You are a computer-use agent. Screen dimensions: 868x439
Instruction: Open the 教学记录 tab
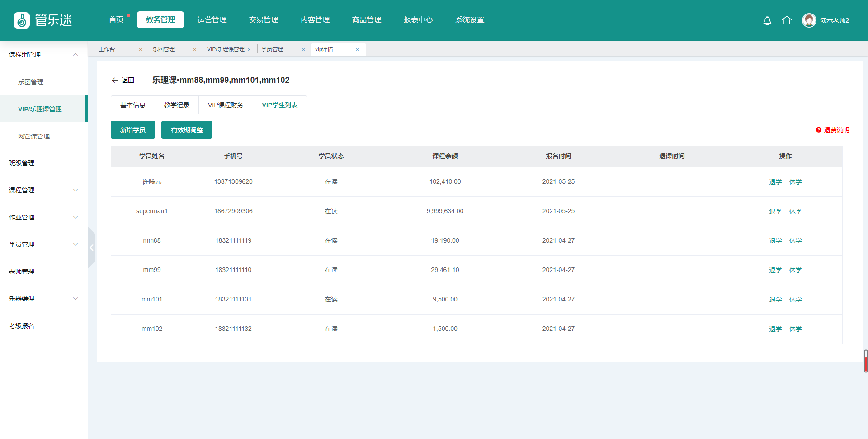pyautogui.click(x=176, y=105)
